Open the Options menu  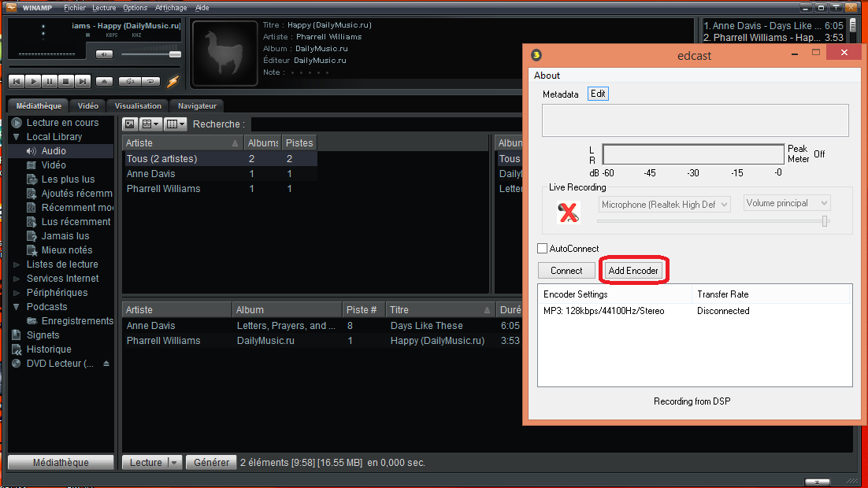[x=135, y=8]
